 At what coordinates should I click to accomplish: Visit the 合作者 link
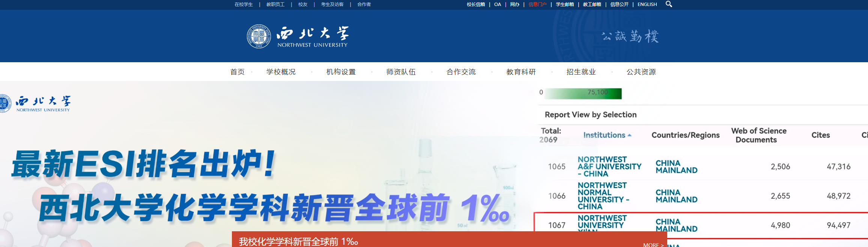(x=364, y=4)
